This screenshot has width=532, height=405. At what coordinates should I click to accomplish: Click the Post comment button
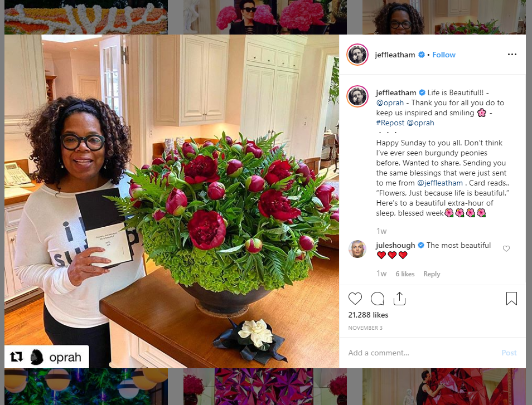tap(509, 353)
